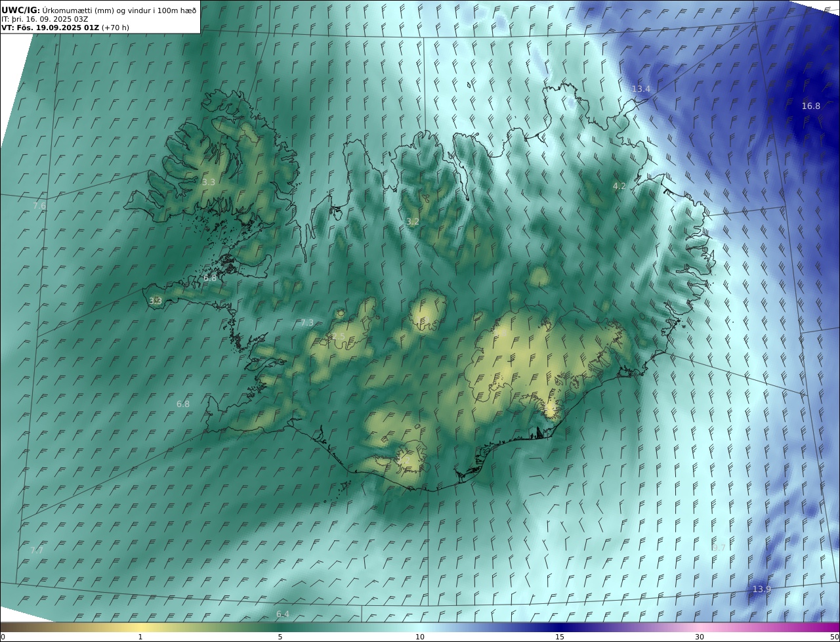This screenshot has width=840, height=642.
Task: Click the 3.2 value on the map
Action: pyautogui.click(x=413, y=222)
